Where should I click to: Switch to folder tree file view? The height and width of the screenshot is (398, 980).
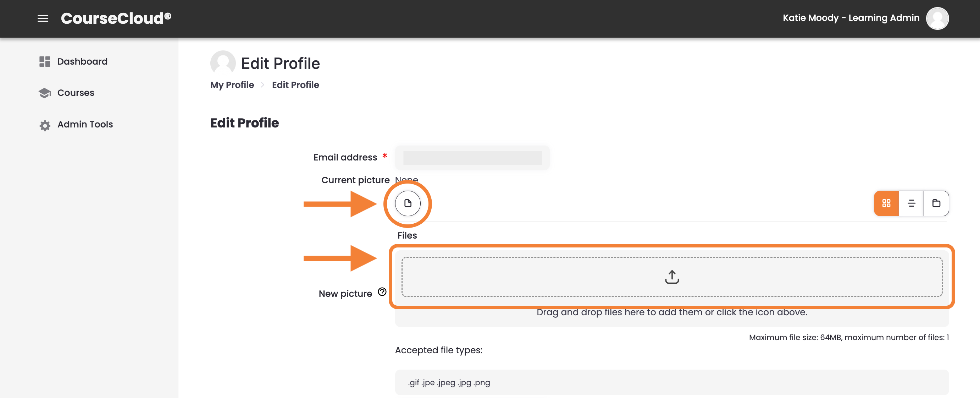[936, 203]
